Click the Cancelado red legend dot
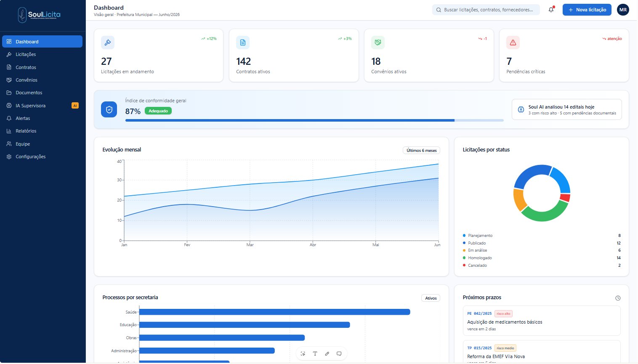638x364 pixels. click(464, 266)
